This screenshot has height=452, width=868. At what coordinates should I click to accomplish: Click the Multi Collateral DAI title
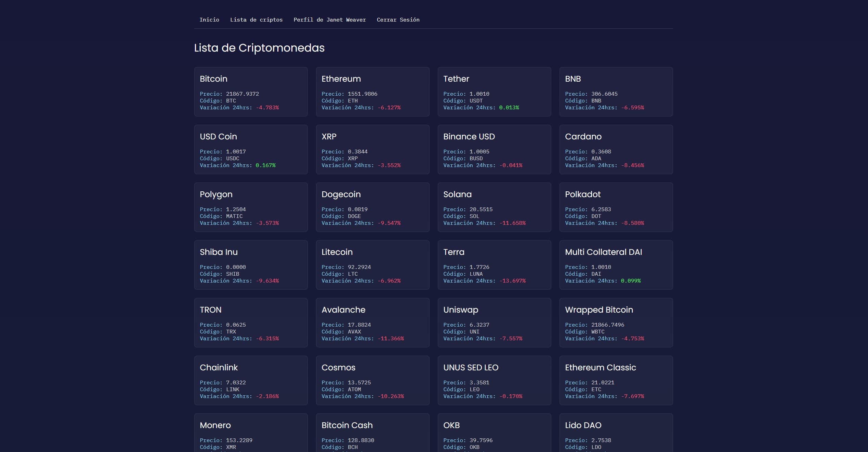tap(604, 252)
